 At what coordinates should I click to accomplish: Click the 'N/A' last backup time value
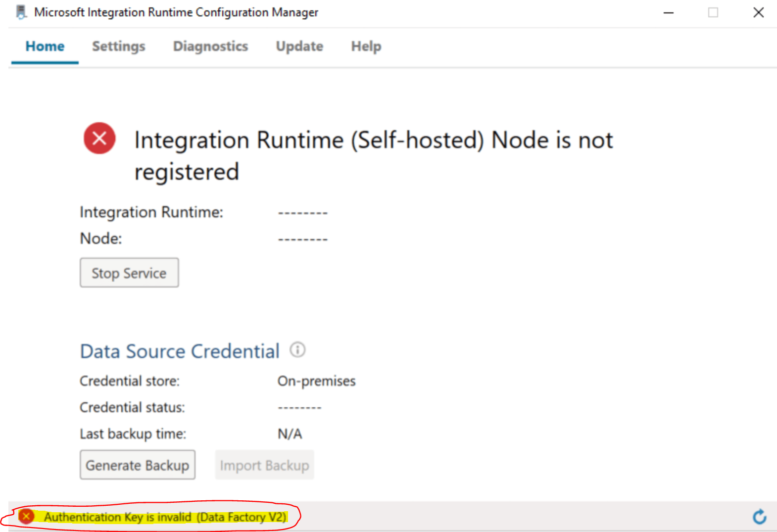[290, 434]
